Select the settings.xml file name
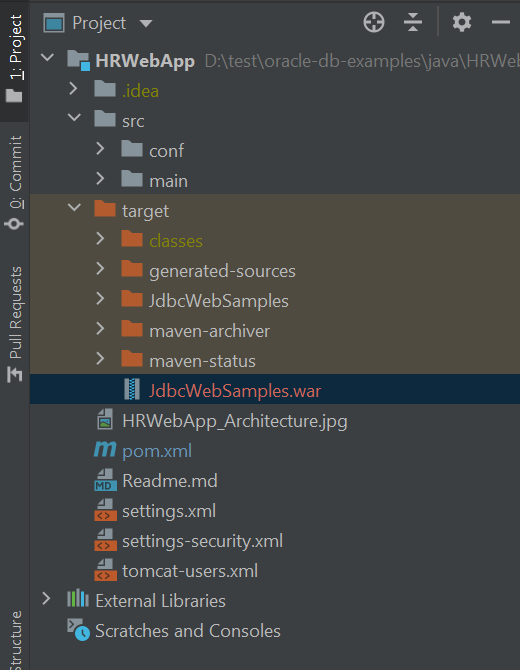The image size is (520, 670). click(169, 511)
